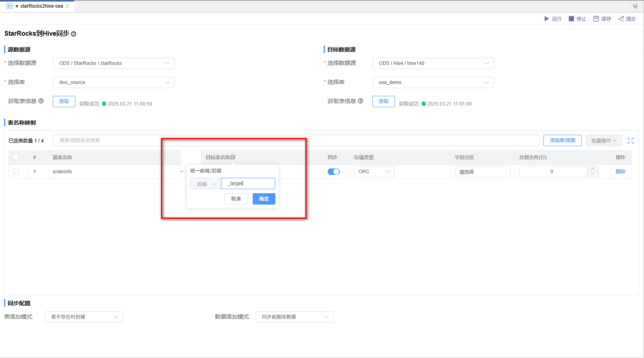Open the ODS / StarRocks / starRocks datasource dropdown
The width and height of the screenshot is (644, 358).
[x=113, y=63]
